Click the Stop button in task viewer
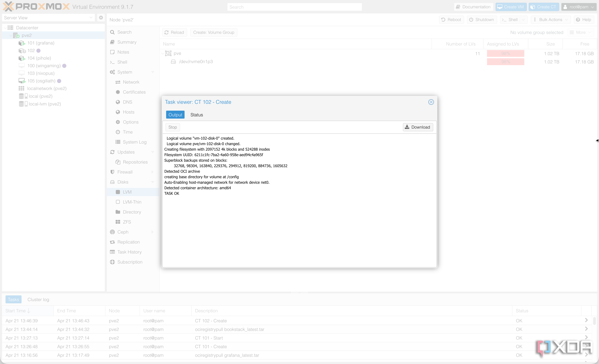599x364 pixels. (x=173, y=127)
